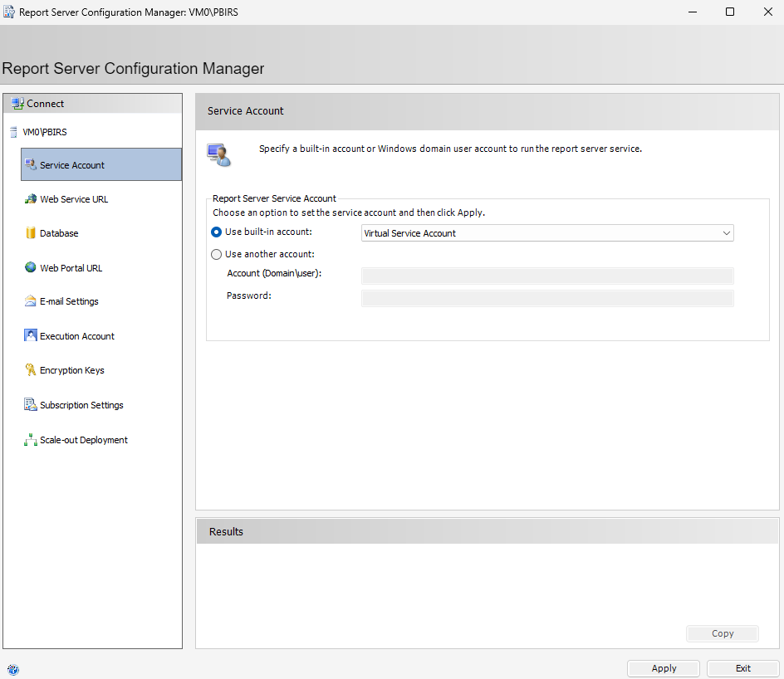Open the Database page
784x679 pixels.
click(59, 232)
